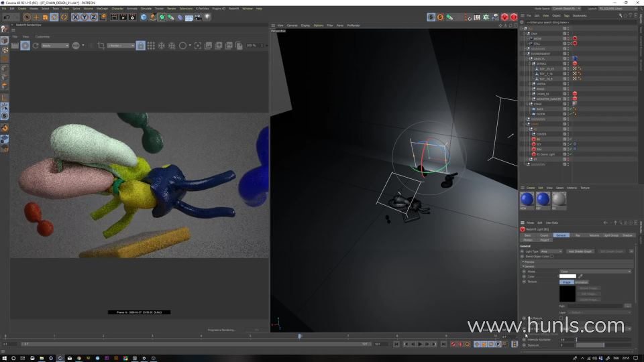The height and width of the screenshot is (362, 644).
Task: Toggle the X axis lock
Action: point(75,17)
